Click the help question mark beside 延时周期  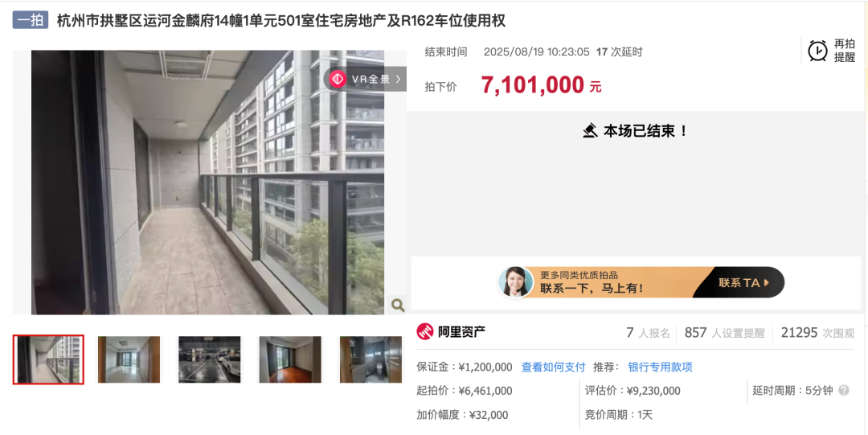pos(844,390)
